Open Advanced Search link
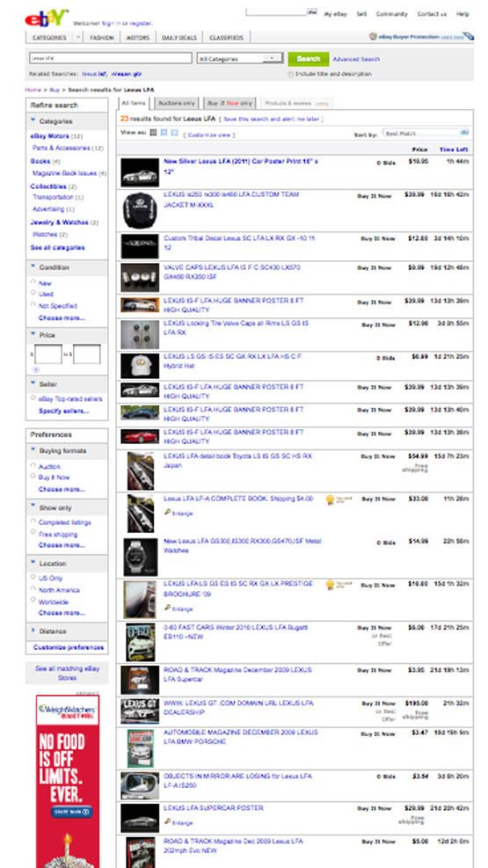 (356, 59)
